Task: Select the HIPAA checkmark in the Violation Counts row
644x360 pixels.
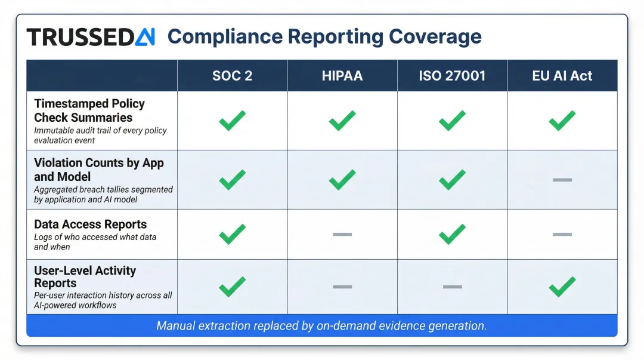Action: point(342,179)
